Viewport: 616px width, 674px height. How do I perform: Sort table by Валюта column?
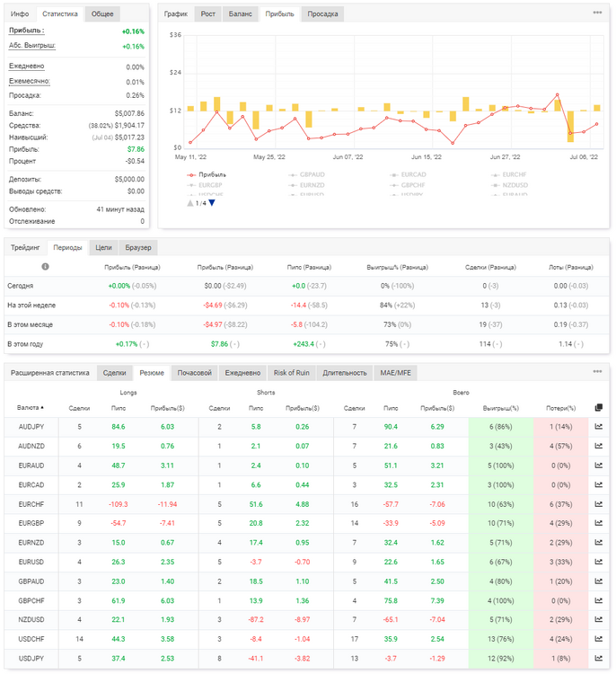[x=30, y=407]
